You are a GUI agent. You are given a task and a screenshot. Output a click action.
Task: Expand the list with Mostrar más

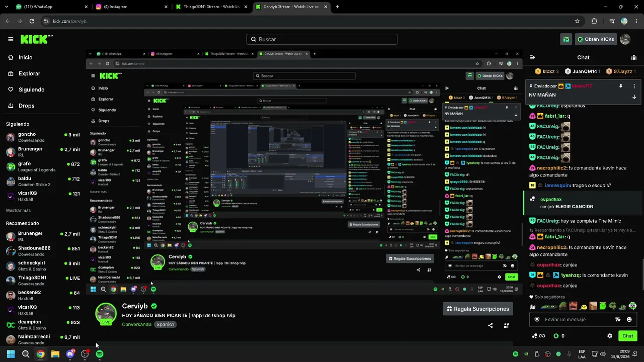(18, 210)
